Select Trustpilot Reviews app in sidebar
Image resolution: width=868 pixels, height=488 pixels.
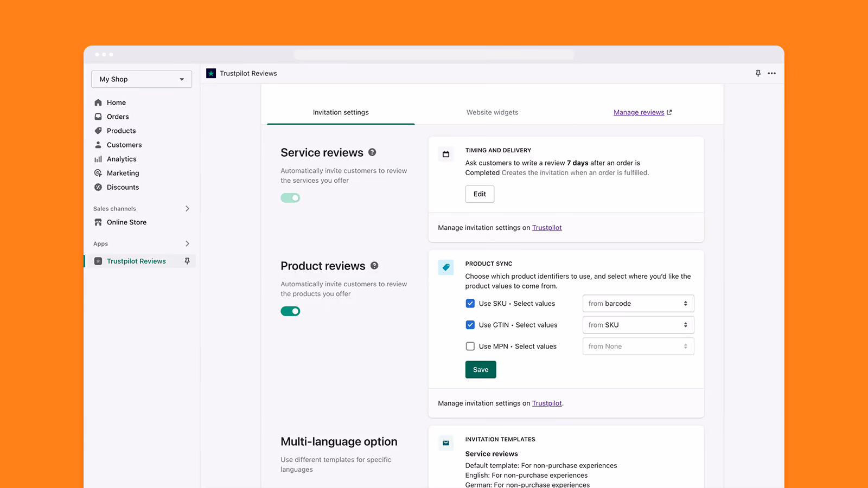[x=136, y=261]
